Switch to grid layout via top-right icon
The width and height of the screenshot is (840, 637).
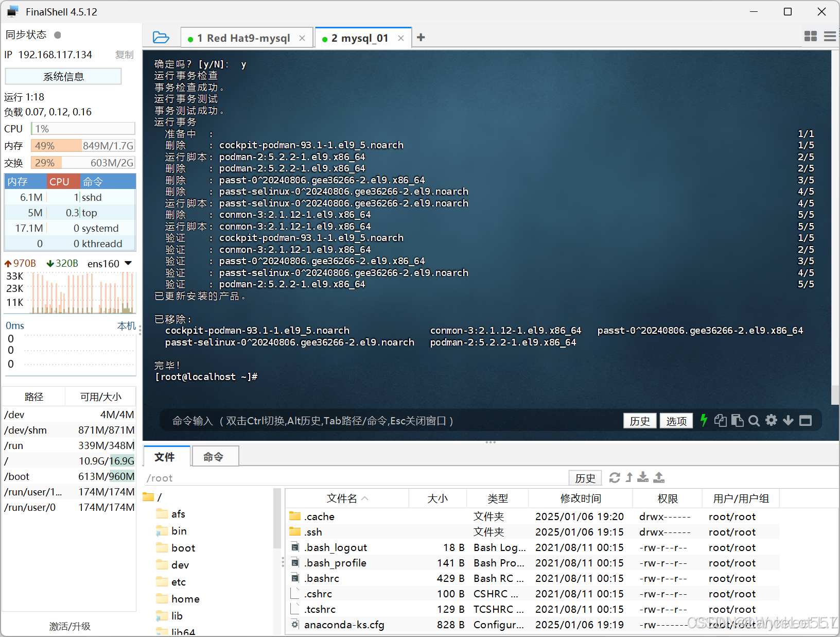point(811,37)
